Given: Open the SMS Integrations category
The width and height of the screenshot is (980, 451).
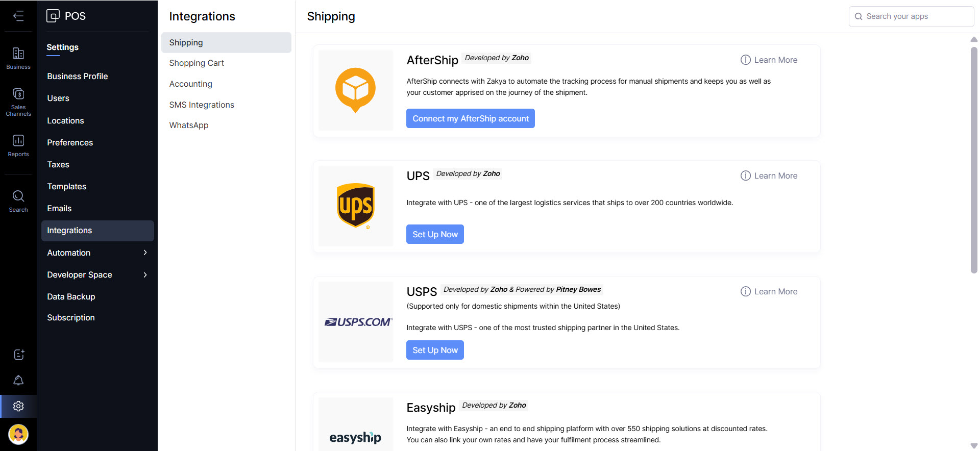Looking at the screenshot, I should (202, 105).
